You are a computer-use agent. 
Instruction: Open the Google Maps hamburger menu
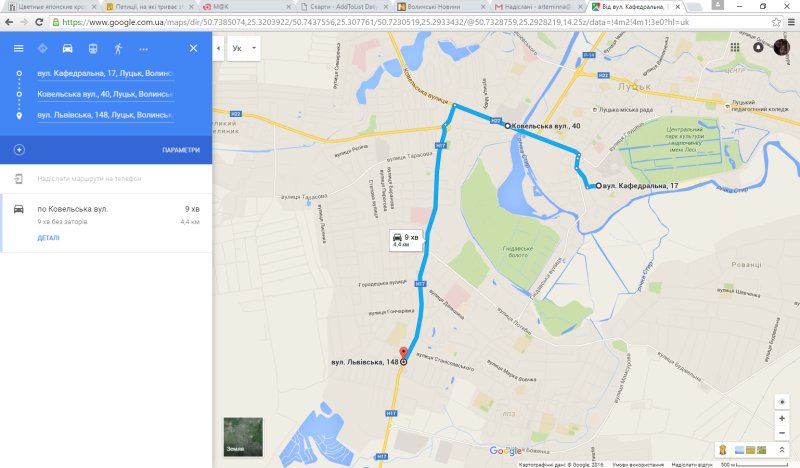pyautogui.click(x=18, y=48)
